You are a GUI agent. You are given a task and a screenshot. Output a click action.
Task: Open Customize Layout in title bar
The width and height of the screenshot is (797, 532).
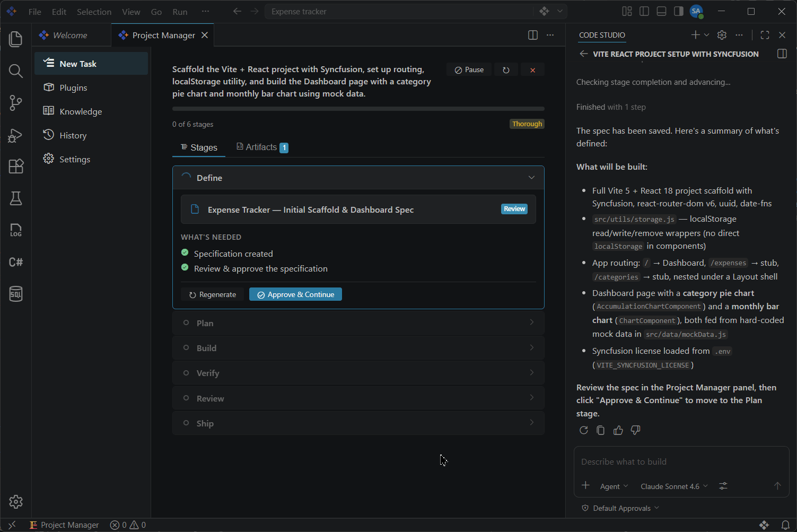[627, 11]
